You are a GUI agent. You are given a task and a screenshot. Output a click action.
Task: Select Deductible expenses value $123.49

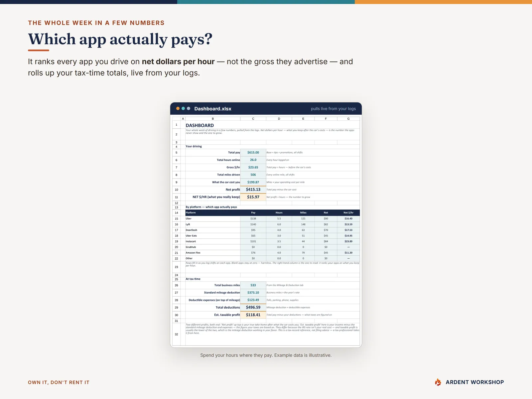coord(253,300)
